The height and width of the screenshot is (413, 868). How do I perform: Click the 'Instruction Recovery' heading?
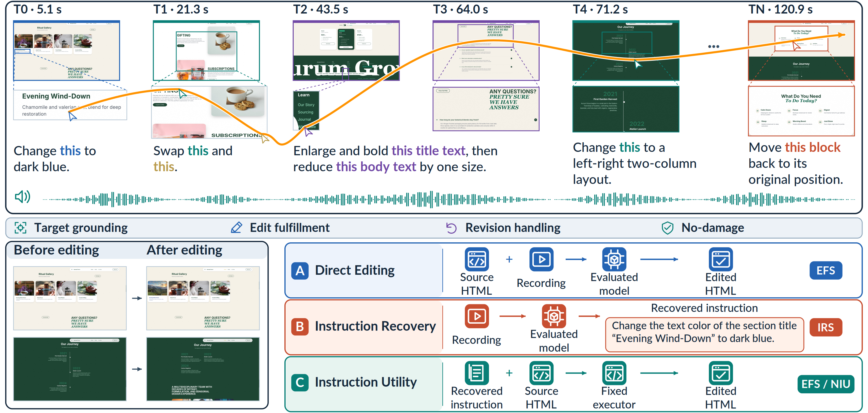tap(375, 327)
